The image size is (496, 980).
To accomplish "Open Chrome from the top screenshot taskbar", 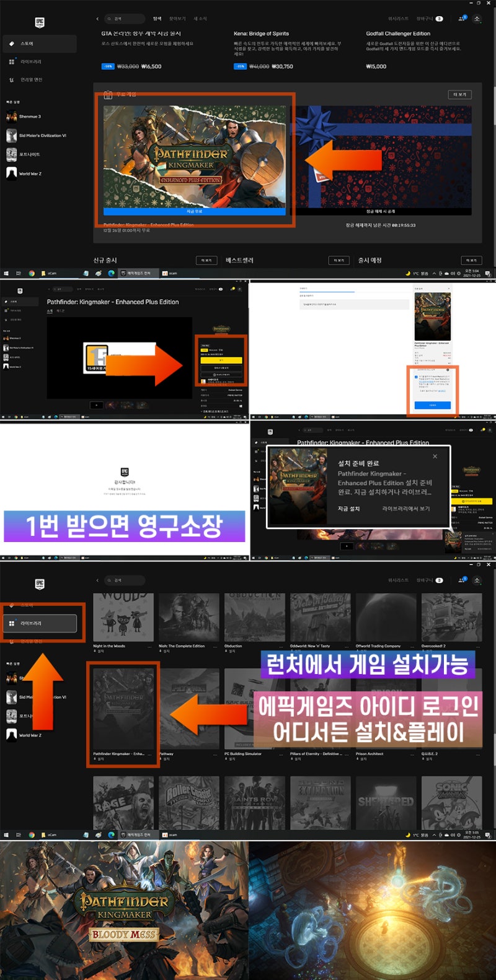I will [x=32, y=273].
